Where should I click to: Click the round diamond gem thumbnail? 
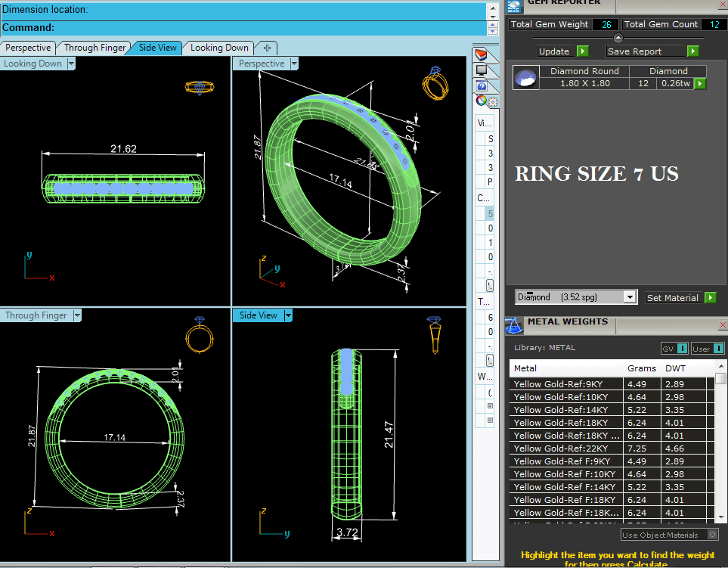[x=526, y=77]
